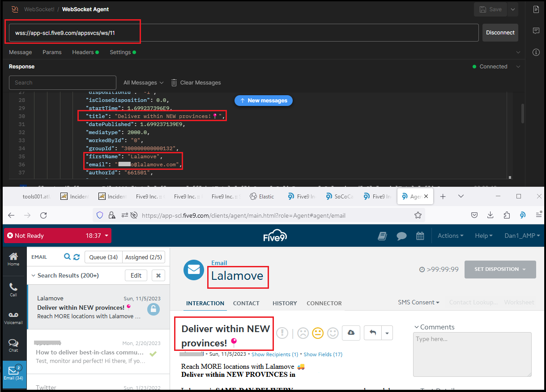Open Chat in left sidebar
This screenshot has height=392, width=546.
pyautogui.click(x=13, y=346)
